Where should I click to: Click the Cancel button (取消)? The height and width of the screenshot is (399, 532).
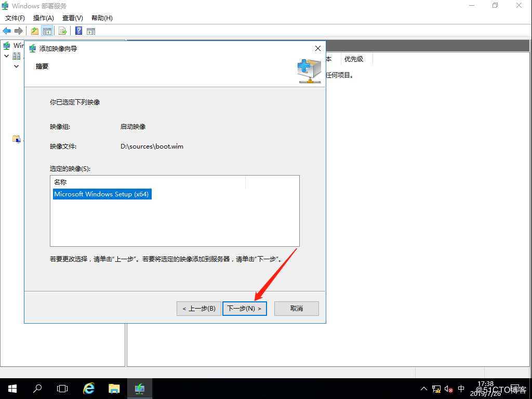[297, 309]
